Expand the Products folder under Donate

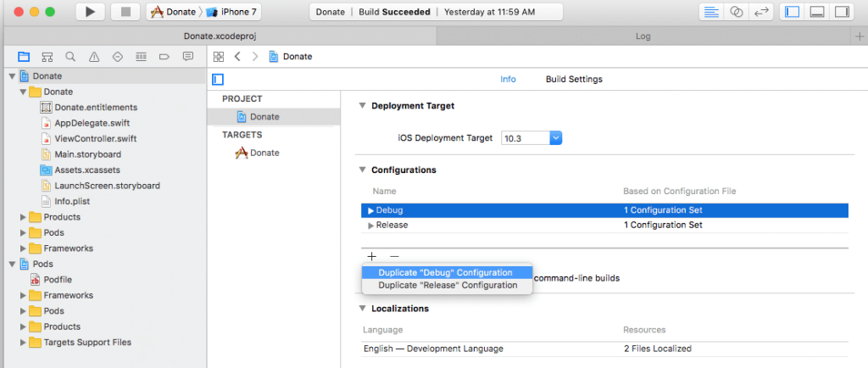[23, 217]
